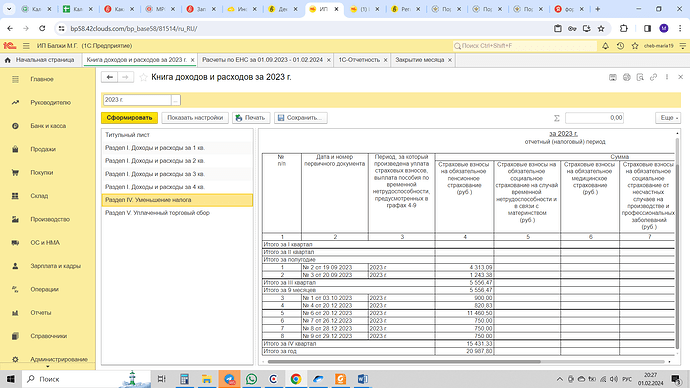690x388 pixels.
Task: Click the amount 11 460,50
Action: coord(464,313)
